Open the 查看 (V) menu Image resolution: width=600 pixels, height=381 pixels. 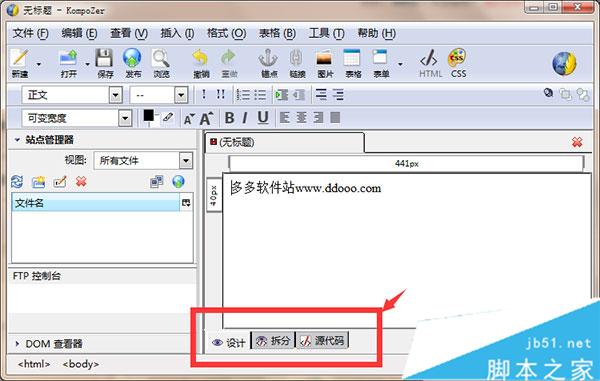click(x=129, y=34)
